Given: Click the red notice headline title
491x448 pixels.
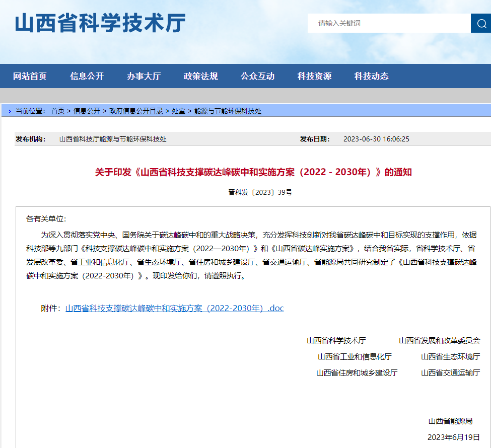Looking at the screenshot, I should 253,172.
